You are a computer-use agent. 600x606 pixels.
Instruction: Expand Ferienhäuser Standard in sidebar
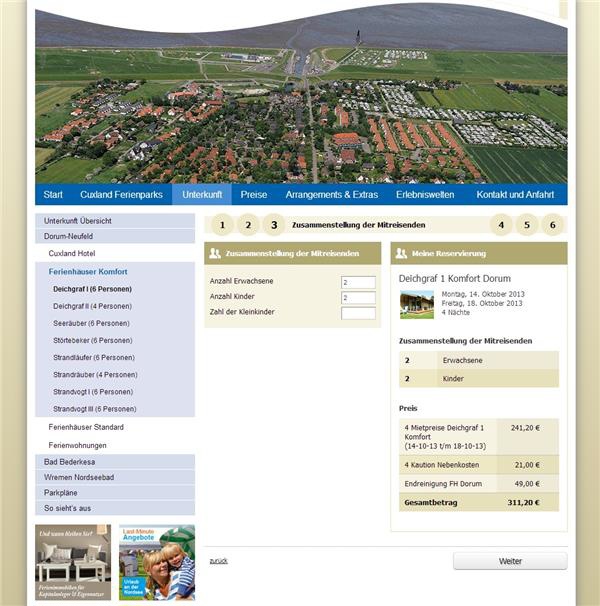pyautogui.click(x=86, y=427)
